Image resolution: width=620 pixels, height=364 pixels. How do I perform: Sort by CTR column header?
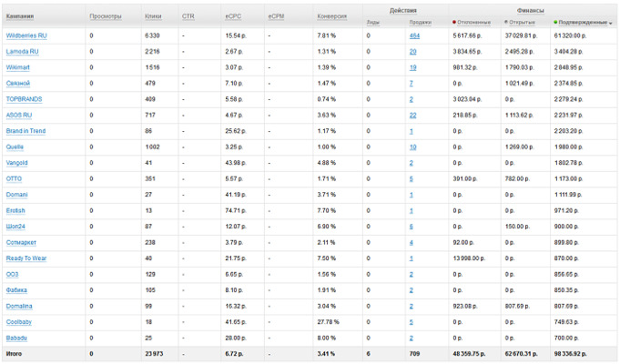pos(188,16)
